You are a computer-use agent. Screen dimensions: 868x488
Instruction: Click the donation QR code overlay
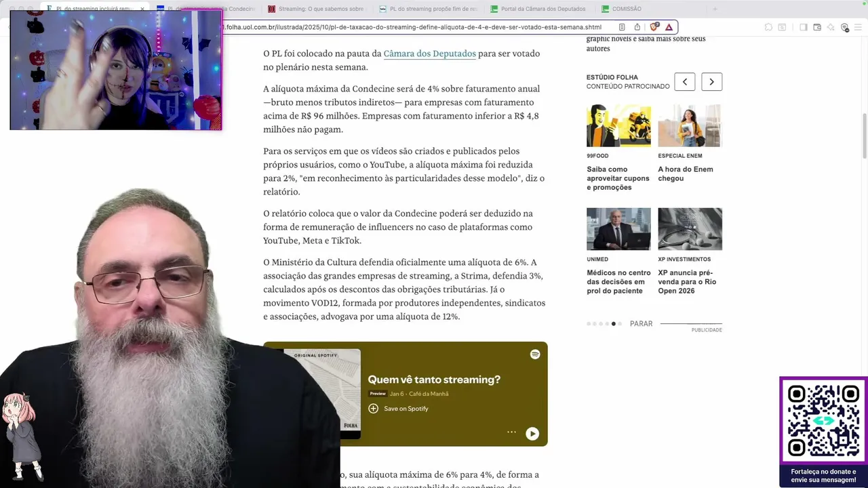pos(823,420)
